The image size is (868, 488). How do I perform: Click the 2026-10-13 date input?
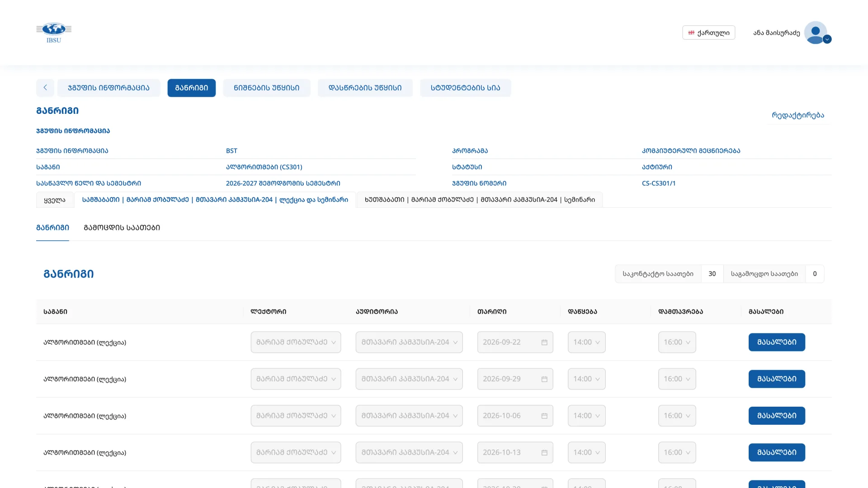click(x=515, y=452)
